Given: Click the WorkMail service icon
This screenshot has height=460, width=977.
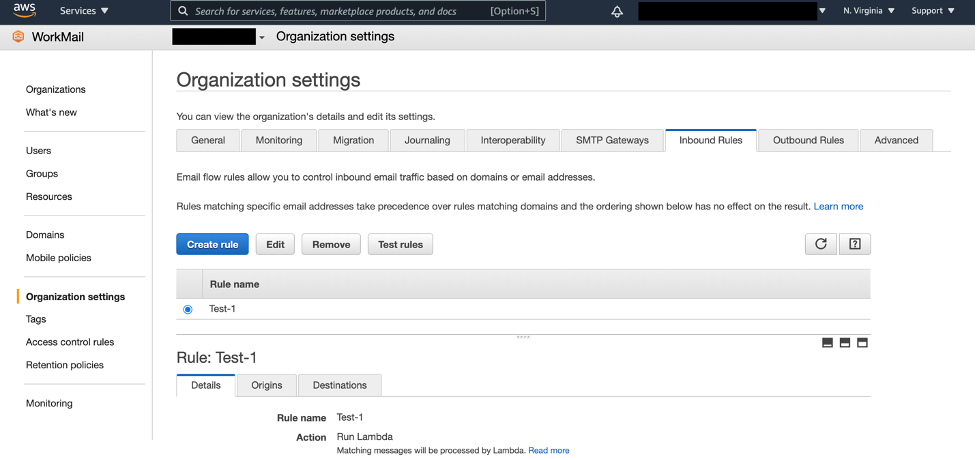Looking at the screenshot, I should pos(18,37).
